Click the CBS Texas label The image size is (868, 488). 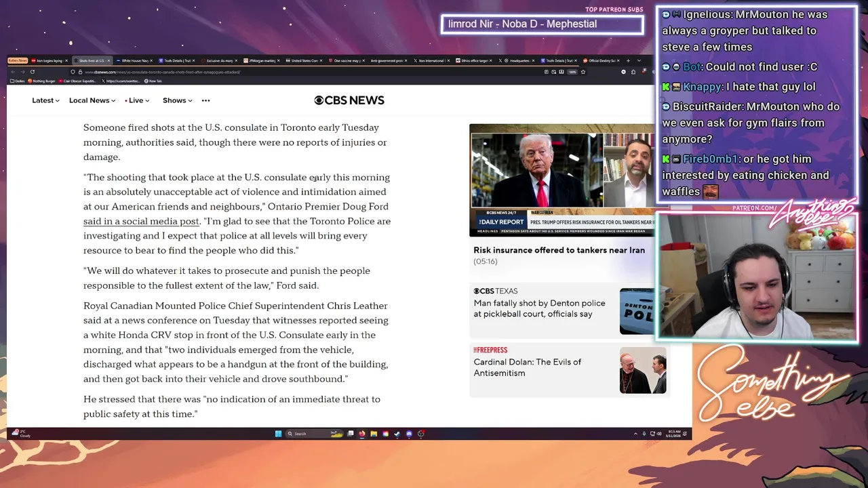495,291
